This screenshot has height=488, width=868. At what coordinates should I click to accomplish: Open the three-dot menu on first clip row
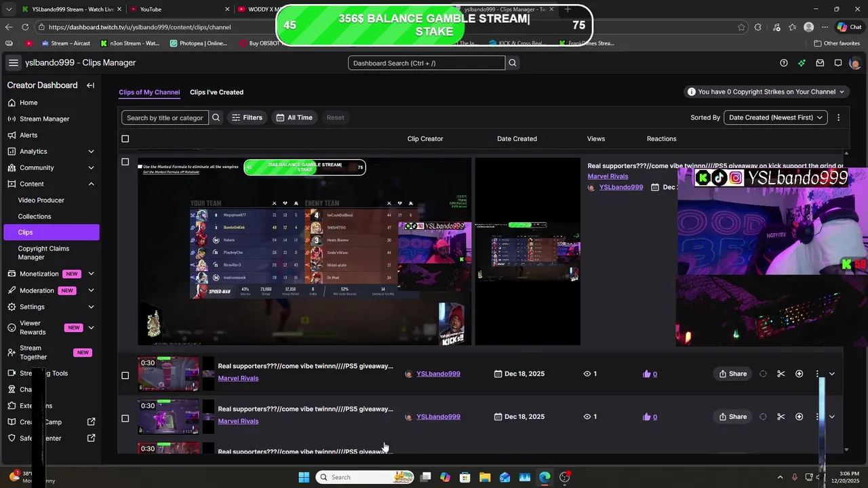click(x=817, y=373)
